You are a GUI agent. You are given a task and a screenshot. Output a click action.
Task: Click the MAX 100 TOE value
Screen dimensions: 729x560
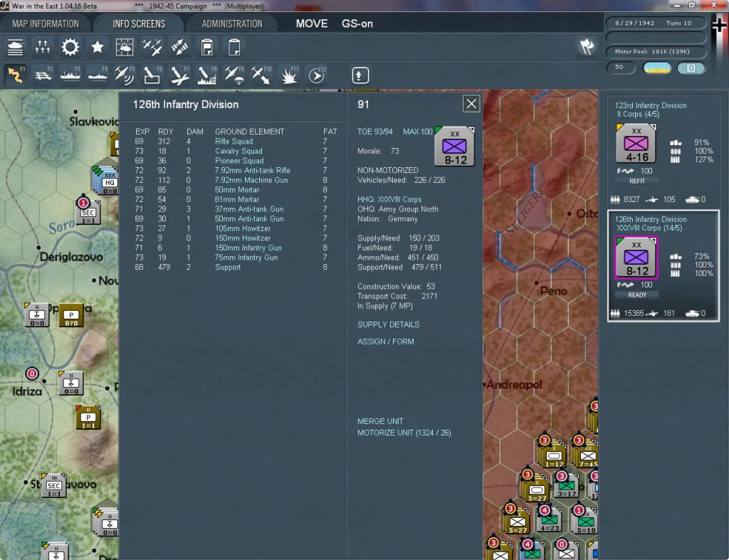click(x=417, y=132)
